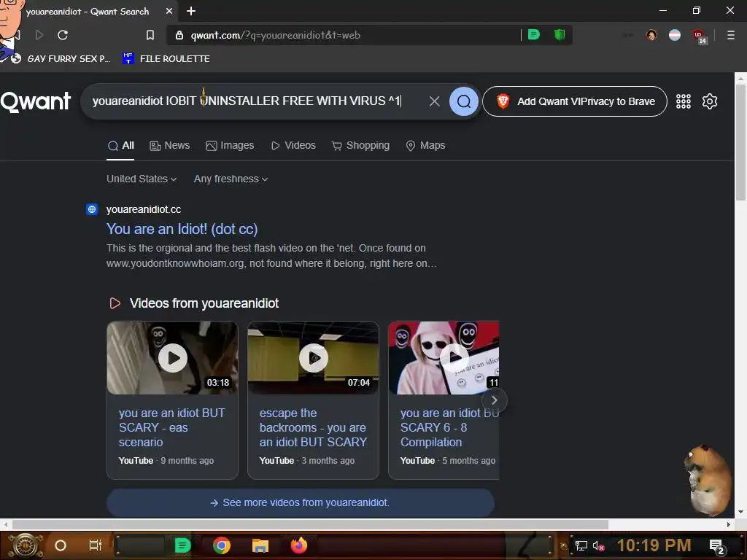Go to Qwant home logo
This screenshot has height=560, width=747.
[x=36, y=101]
